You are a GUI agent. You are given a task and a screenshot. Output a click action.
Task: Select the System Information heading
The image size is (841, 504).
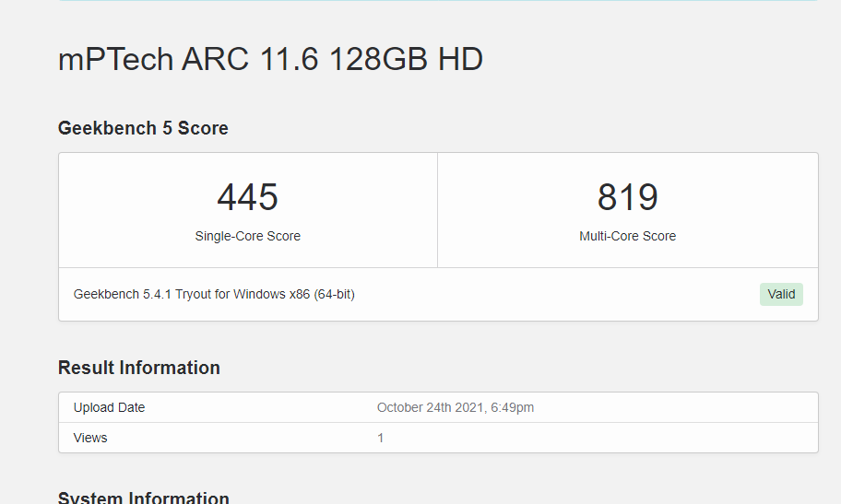[x=143, y=498]
